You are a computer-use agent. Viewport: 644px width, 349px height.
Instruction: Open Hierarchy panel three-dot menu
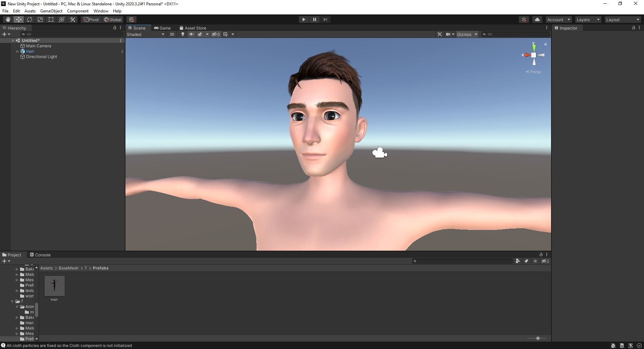click(x=120, y=28)
